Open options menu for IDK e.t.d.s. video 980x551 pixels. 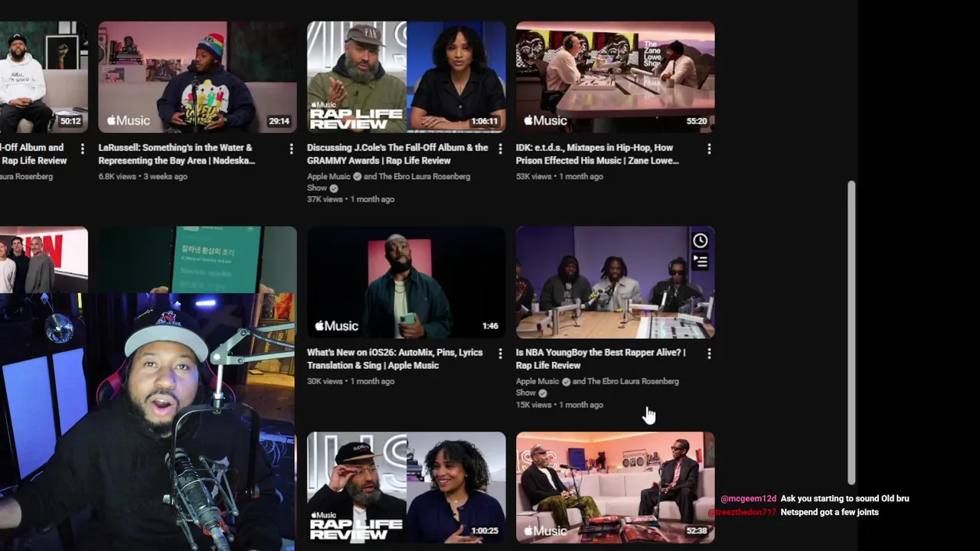pos(709,148)
